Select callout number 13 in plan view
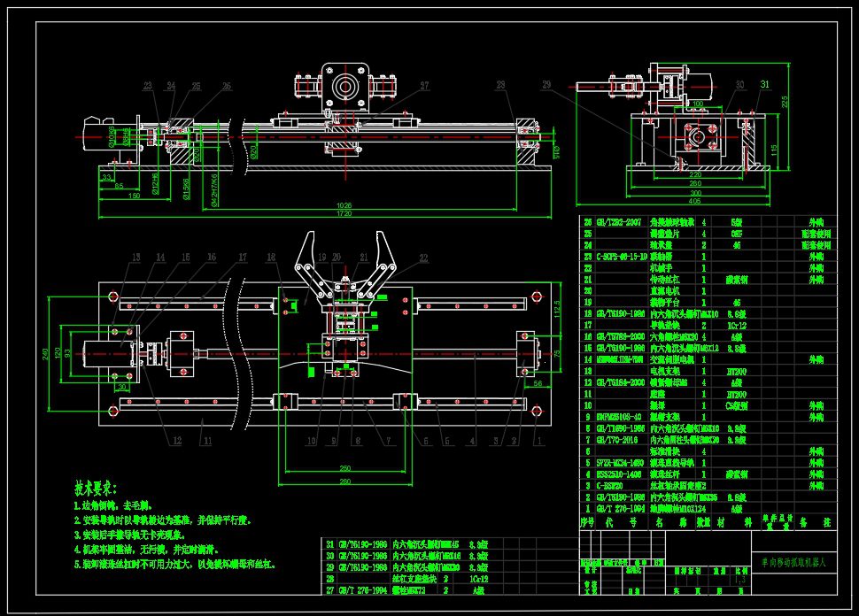The image size is (859, 616). tap(135, 258)
